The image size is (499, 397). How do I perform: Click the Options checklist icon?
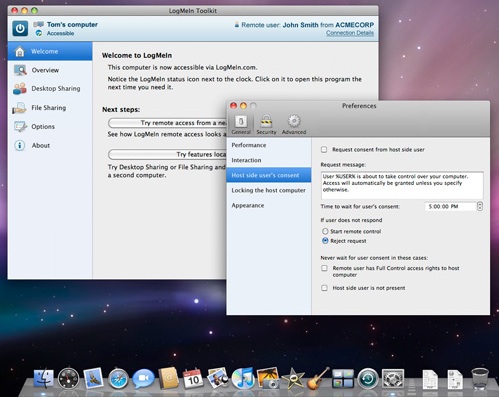pos(20,127)
